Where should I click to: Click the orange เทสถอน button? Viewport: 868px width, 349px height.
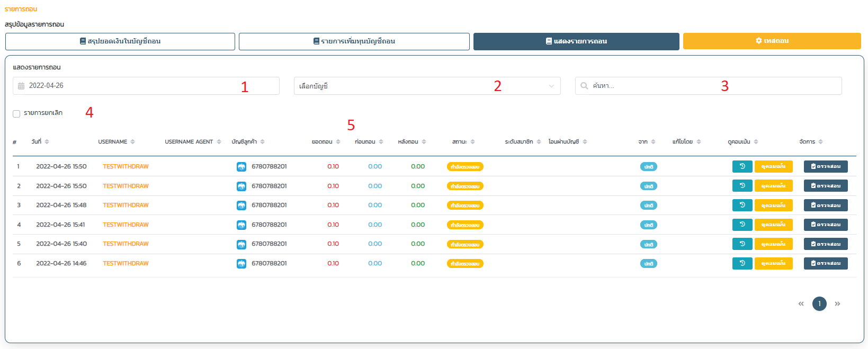pyautogui.click(x=772, y=41)
